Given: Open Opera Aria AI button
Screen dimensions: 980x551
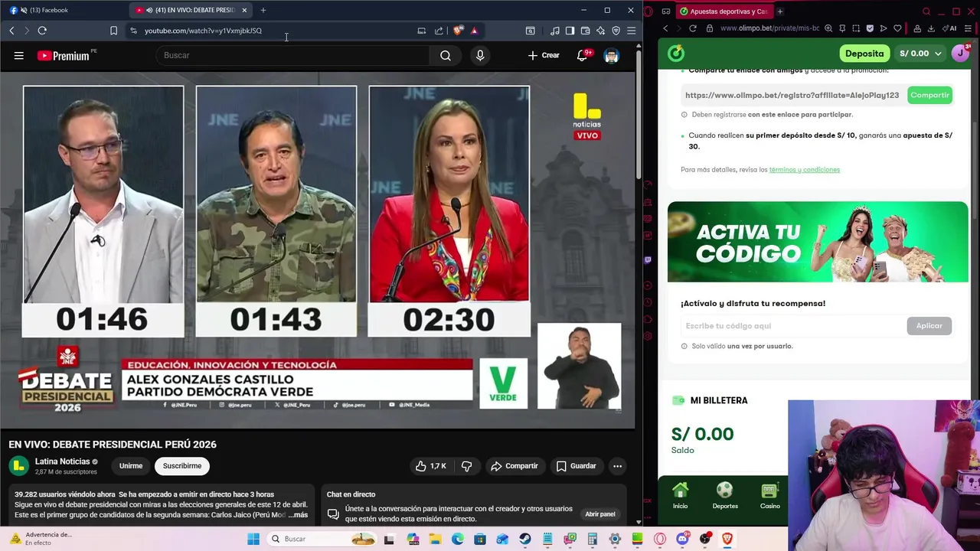Looking at the screenshot, I should tap(949, 28).
